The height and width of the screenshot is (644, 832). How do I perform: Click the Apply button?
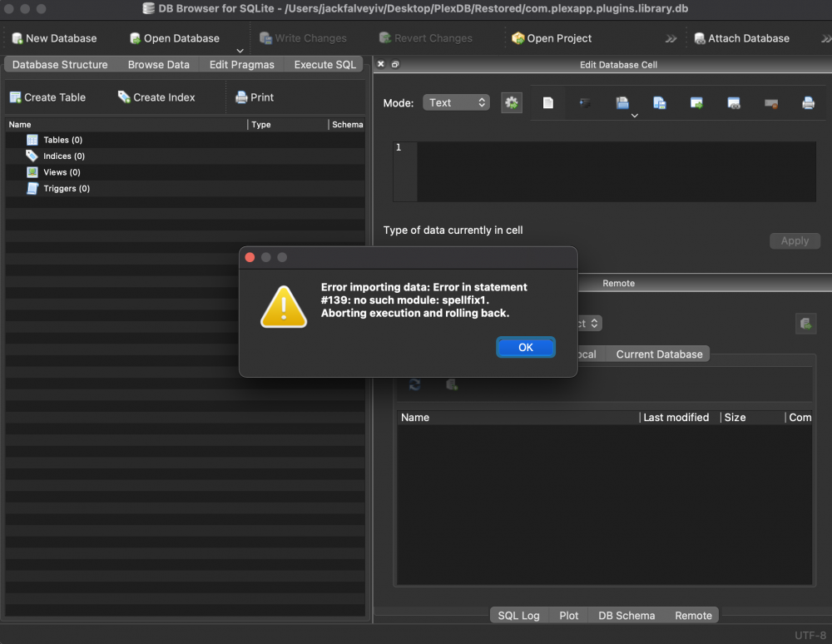[x=795, y=240]
